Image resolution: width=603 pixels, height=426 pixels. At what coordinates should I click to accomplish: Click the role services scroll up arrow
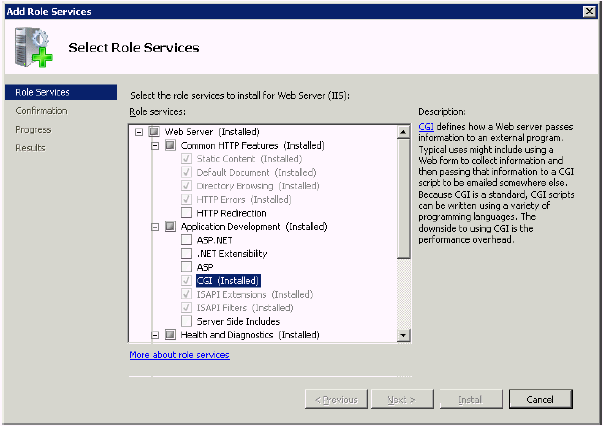(403, 132)
